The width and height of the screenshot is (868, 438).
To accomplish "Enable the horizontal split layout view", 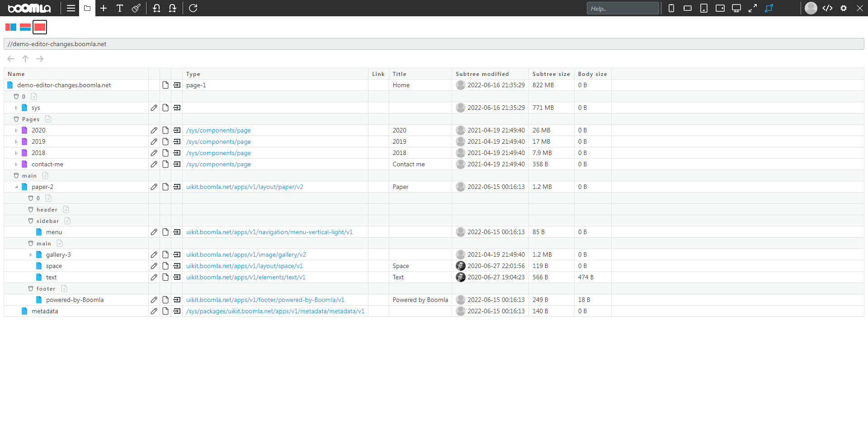I will [x=25, y=27].
